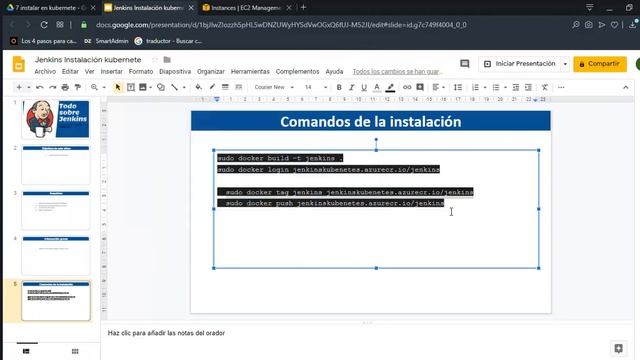Screen dimensions: 640x360
Task: Click the Compartir button
Action: click(x=600, y=64)
